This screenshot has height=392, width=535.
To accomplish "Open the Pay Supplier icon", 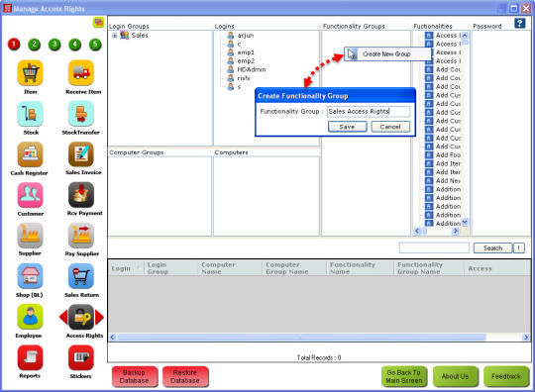I will [x=81, y=236].
